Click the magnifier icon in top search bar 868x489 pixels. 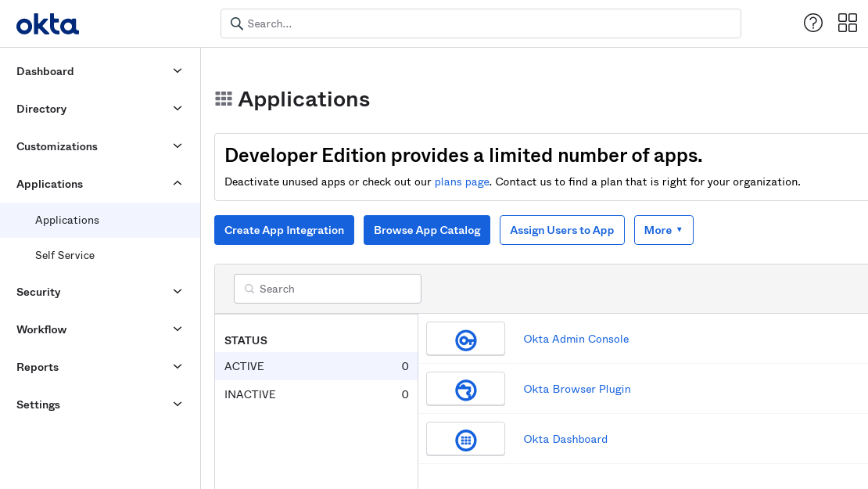236,23
